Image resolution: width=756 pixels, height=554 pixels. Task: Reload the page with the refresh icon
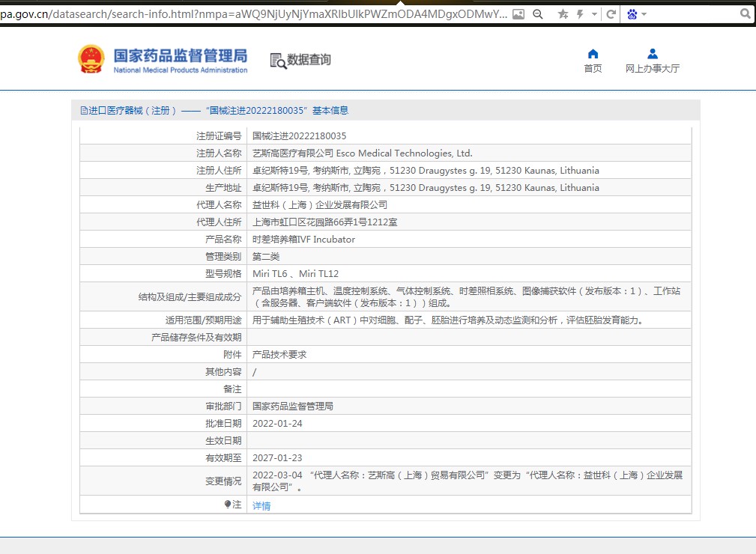[x=611, y=14]
